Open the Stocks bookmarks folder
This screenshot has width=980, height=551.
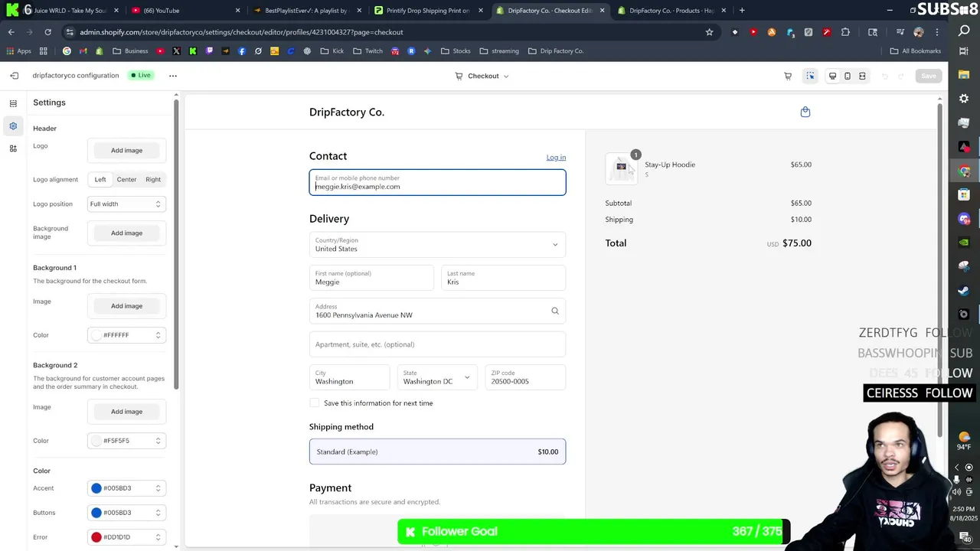pos(456,51)
